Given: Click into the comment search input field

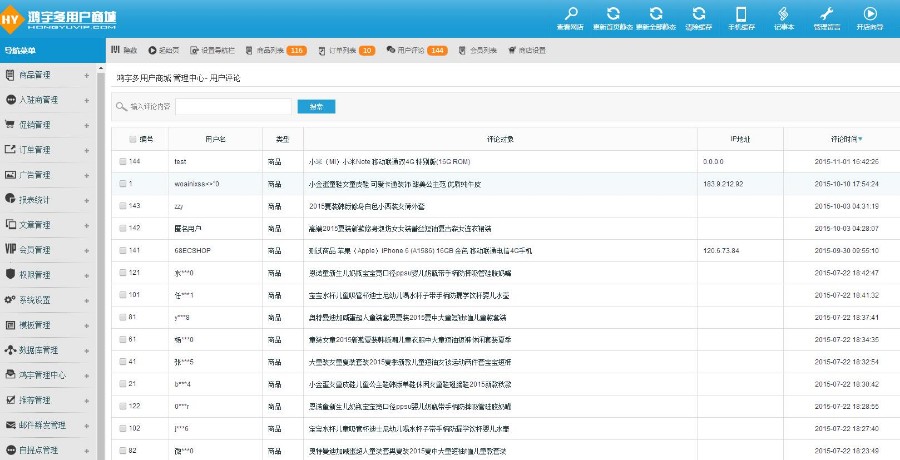Looking at the screenshot, I should 234,107.
